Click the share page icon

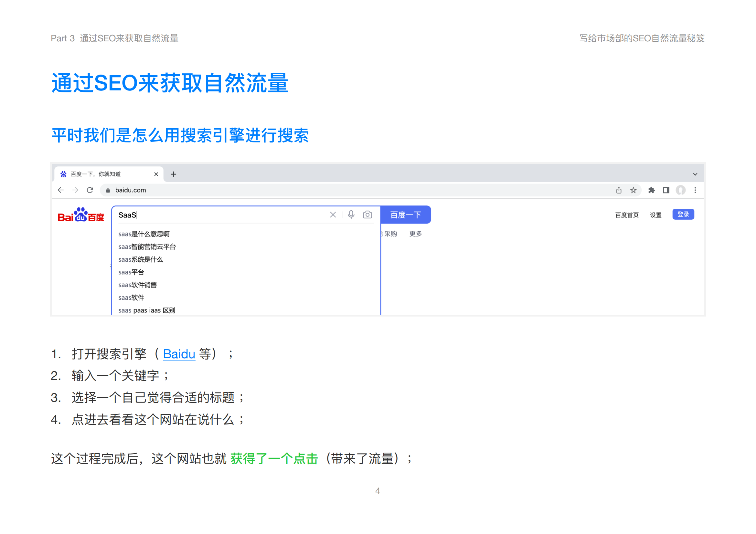pos(619,190)
